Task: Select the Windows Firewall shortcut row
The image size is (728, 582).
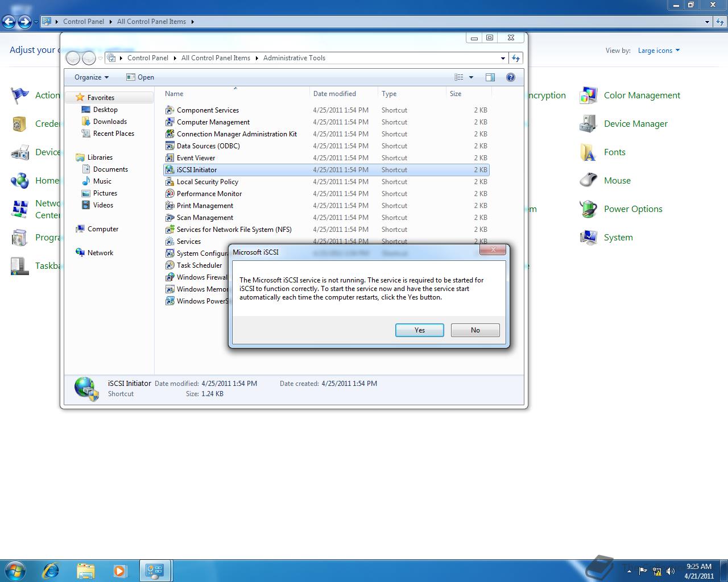Action: coord(196,277)
